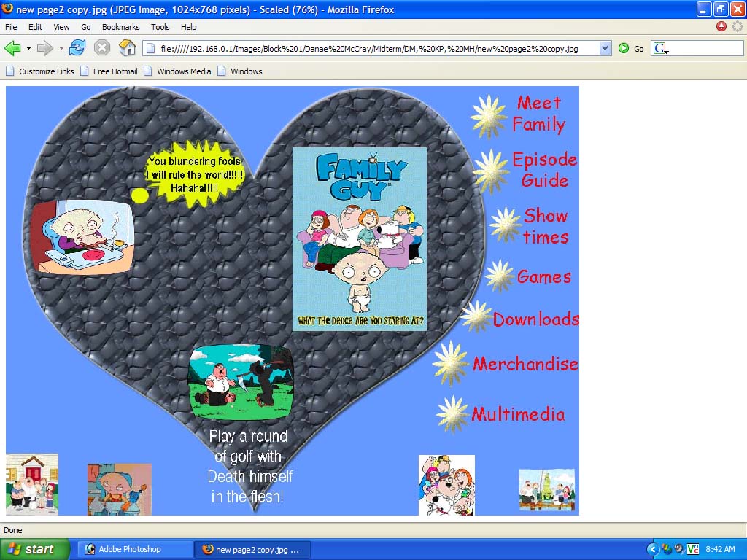Click the red update notification icon
Screen dimensions: 747x560
721,27
